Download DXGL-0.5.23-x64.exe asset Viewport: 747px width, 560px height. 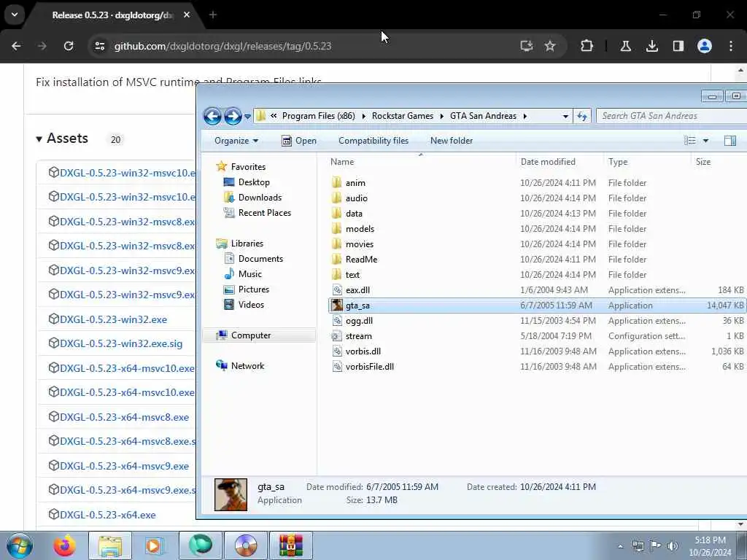[108, 515]
